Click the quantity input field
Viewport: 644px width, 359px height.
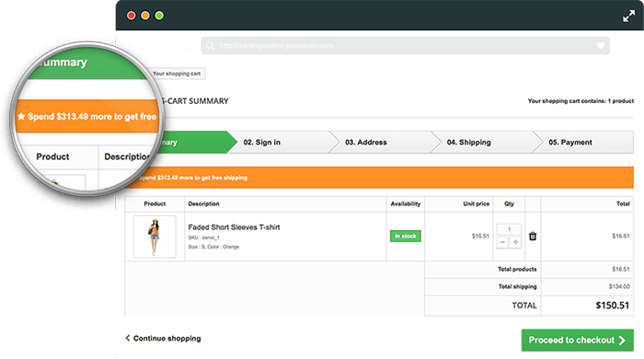(509, 229)
